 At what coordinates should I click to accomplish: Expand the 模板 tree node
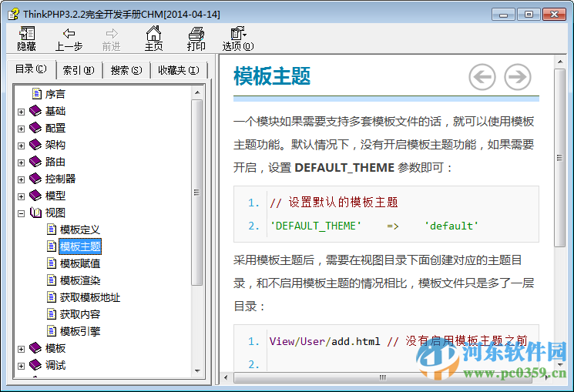[x=22, y=349]
